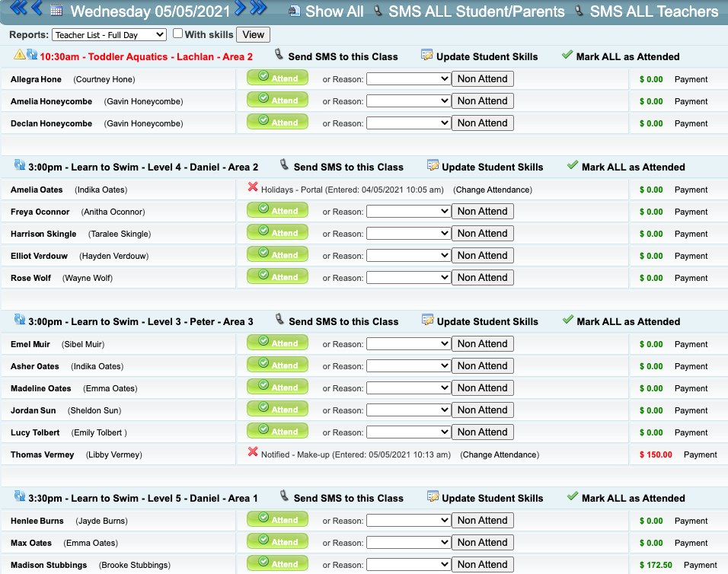
Task: Mark Elliot Verdouw as Attend
Action: 278,254
